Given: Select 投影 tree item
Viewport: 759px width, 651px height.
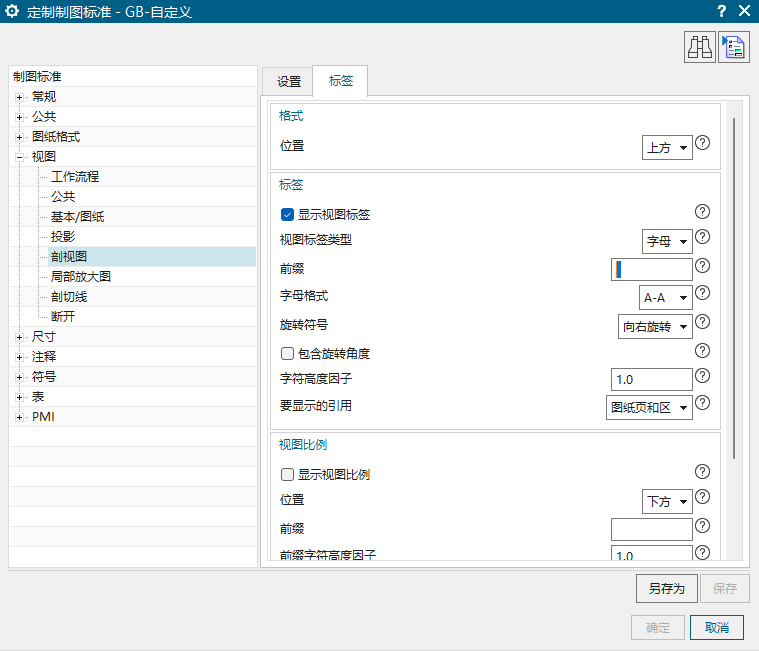Looking at the screenshot, I should point(63,237).
